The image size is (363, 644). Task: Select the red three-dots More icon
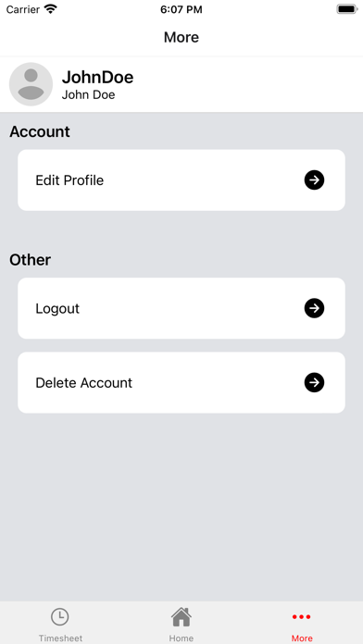[x=302, y=617]
